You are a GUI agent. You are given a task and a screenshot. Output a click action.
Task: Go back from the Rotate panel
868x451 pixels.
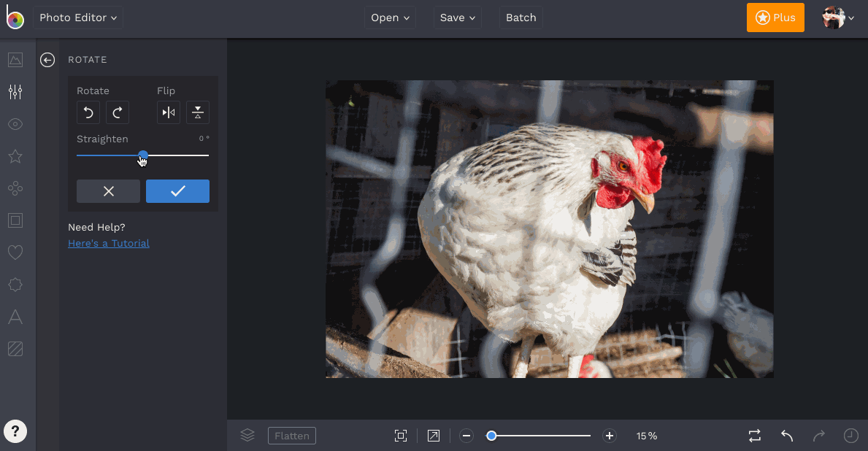(x=47, y=60)
